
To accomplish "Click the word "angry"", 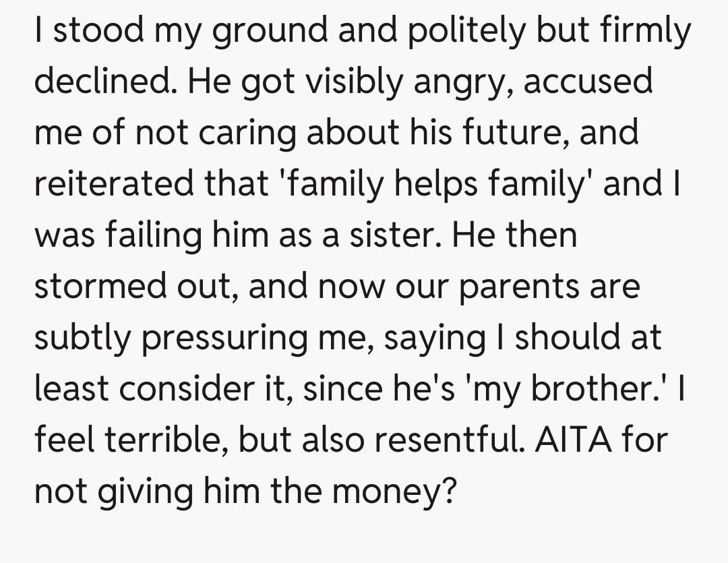I will pyautogui.click(x=458, y=82).
